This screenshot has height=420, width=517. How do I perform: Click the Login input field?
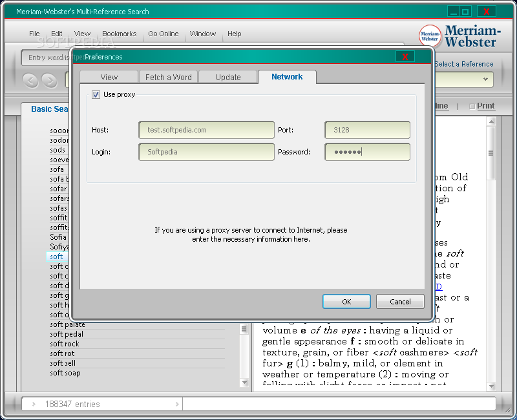(206, 152)
